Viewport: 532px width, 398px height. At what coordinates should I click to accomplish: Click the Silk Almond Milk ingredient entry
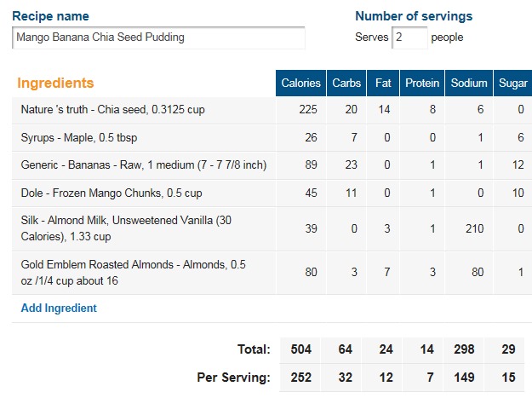[128, 228]
